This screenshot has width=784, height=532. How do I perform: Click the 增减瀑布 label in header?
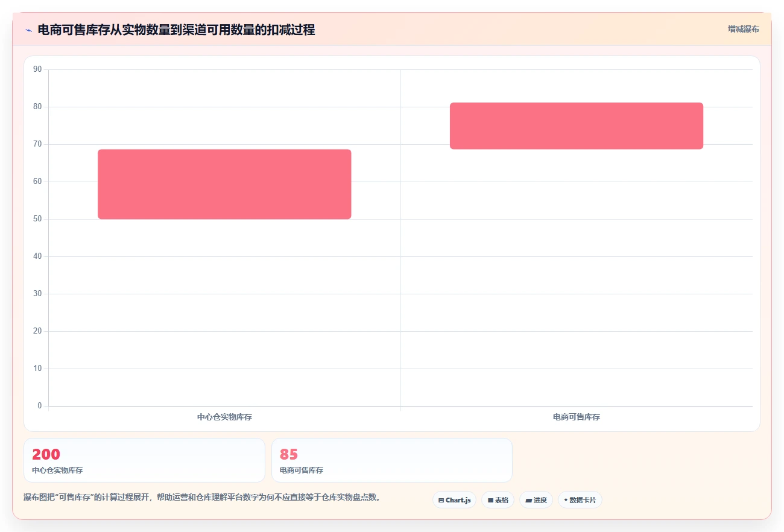pyautogui.click(x=743, y=29)
